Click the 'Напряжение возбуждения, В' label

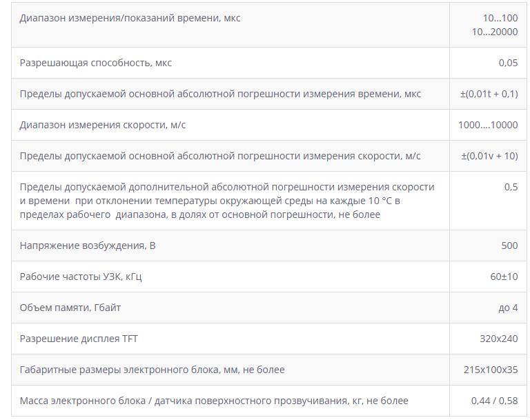(88, 246)
